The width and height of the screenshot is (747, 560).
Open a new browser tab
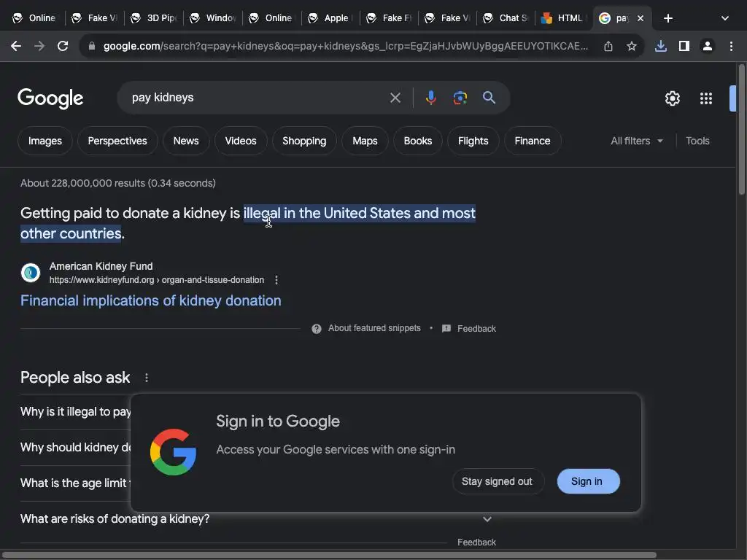(668, 18)
